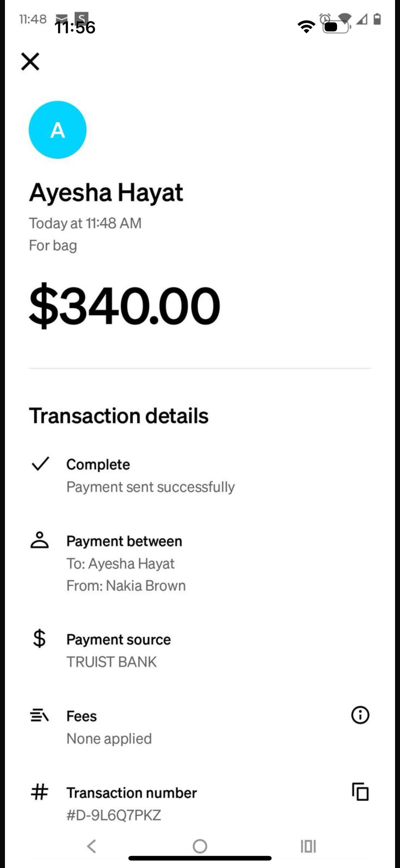Open the Fees info icon
This screenshot has height=868, width=400.
click(x=360, y=715)
